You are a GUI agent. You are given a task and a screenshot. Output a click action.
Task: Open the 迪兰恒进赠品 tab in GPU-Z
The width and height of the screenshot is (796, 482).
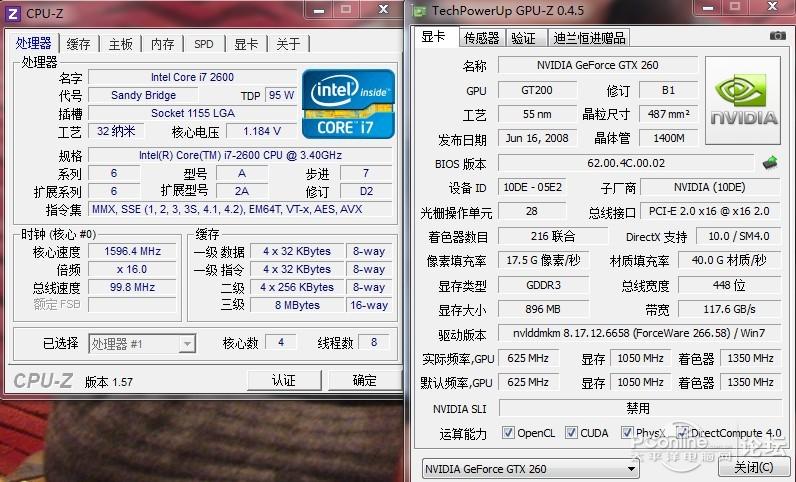click(589, 38)
